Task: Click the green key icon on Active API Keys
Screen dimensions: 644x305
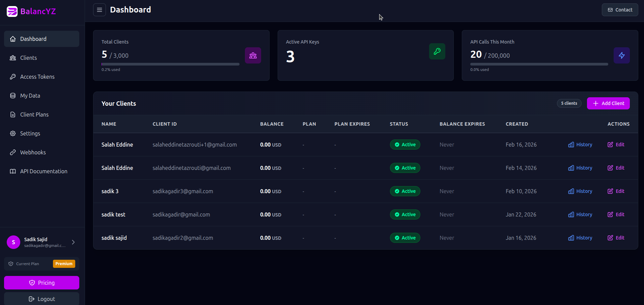Action: 437,51
